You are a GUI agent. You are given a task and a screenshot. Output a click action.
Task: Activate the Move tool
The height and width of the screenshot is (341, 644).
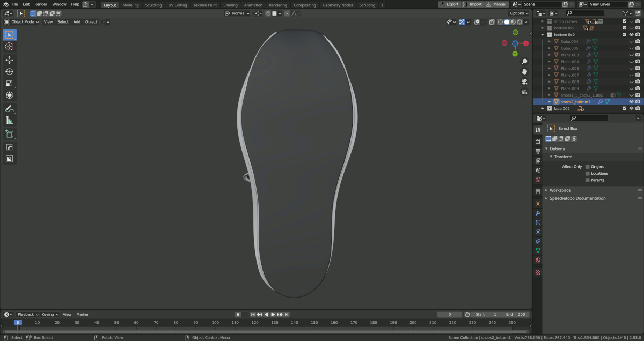coord(9,60)
